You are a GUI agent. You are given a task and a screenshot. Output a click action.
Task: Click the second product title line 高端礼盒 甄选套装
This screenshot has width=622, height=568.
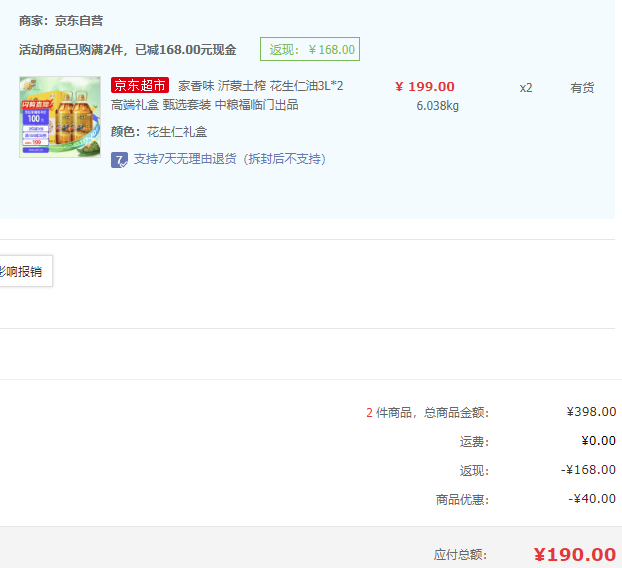[x=161, y=105]
